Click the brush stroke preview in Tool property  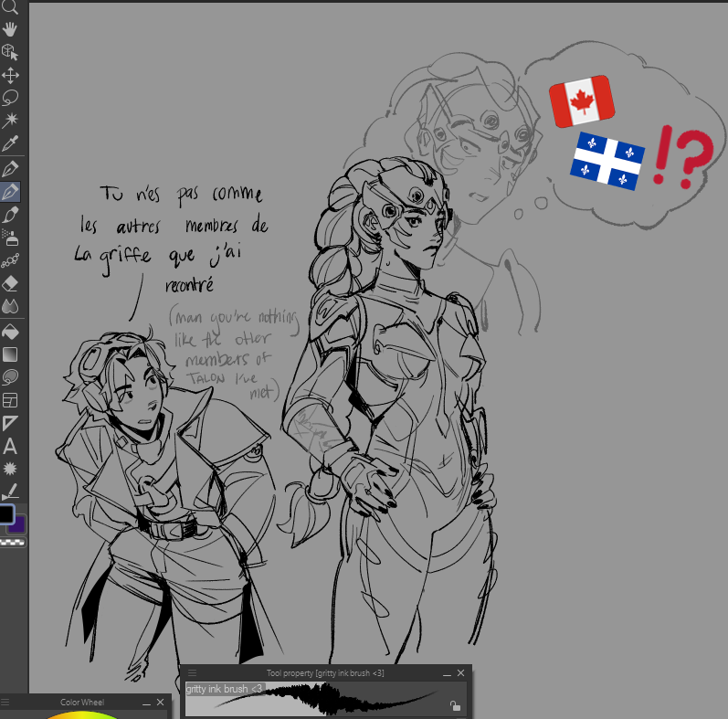pos(325,699)
